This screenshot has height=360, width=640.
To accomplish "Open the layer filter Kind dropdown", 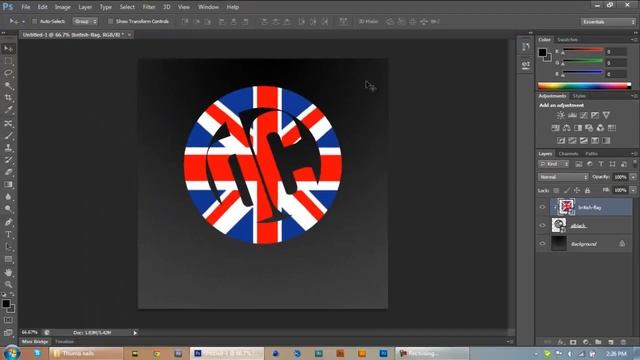I will pos(554,164).
